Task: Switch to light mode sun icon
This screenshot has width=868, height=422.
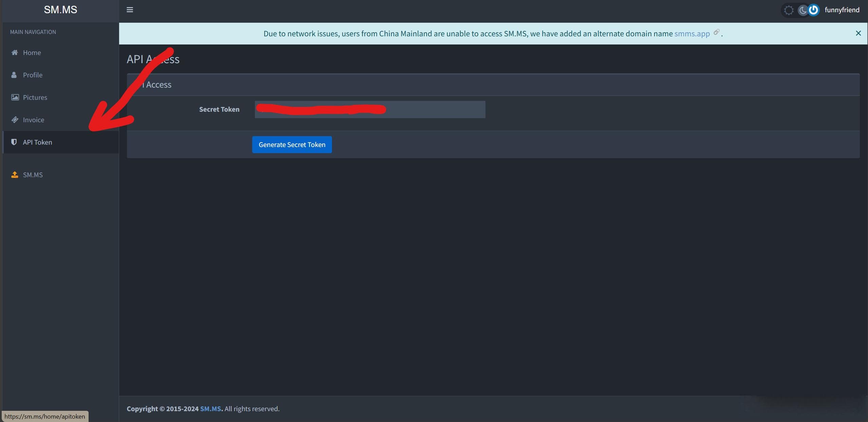Action: (789, 10)
